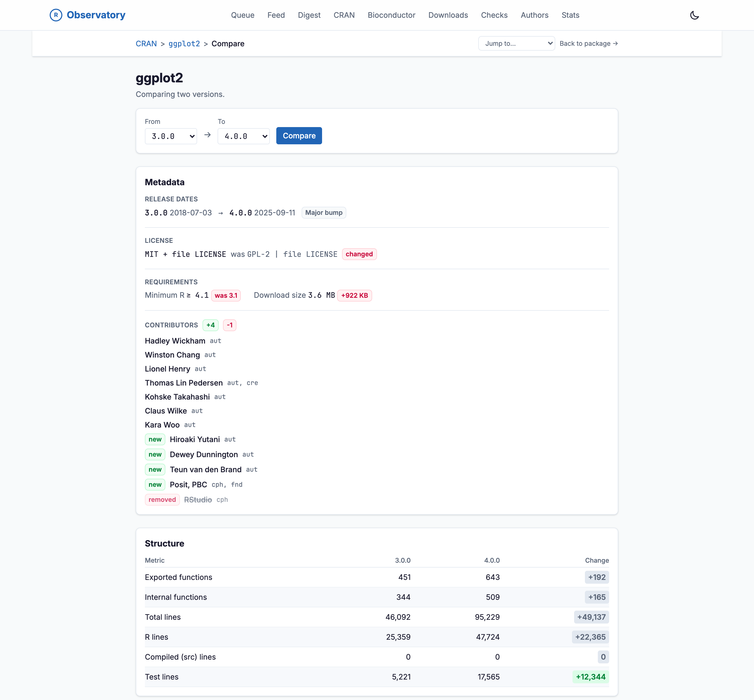
Task: Click the Observatory R logo icon
Action: 56,15
